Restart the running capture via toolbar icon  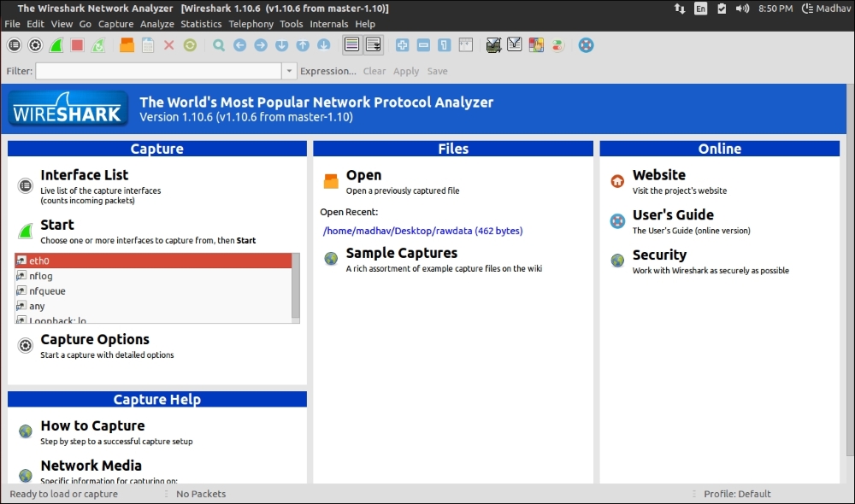coord(97,44)
